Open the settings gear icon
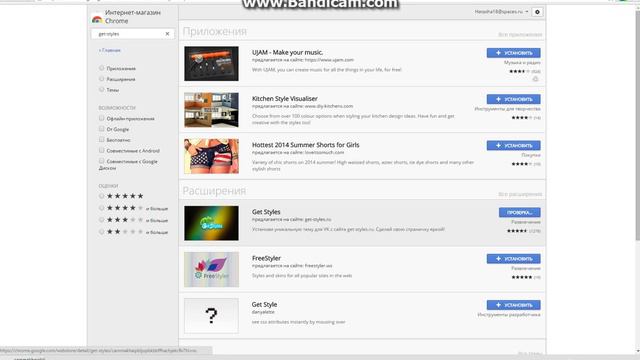 click(x=537, y=12)
